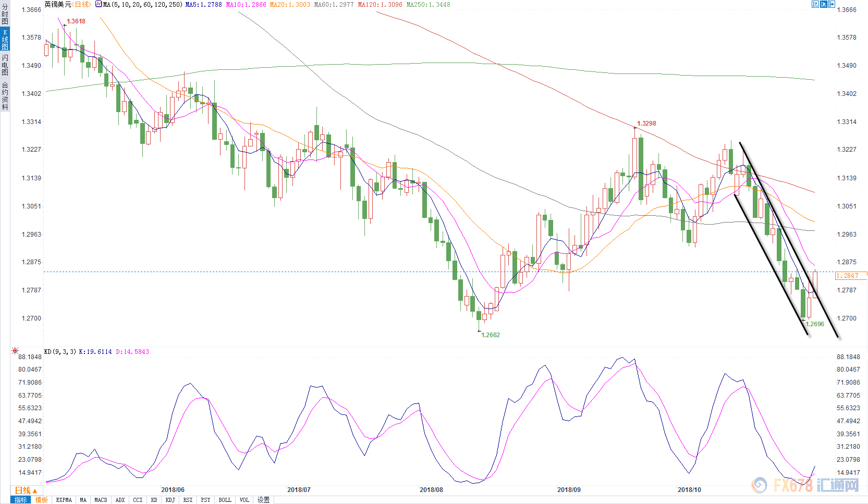The height and width of the screenshot is (504, 868).
Task: Click the 英镑美元 symbol title
Action: pyautogui.click(x=58, y=4)
